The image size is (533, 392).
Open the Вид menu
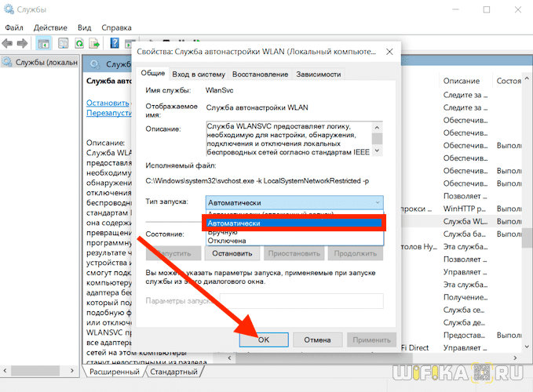tap(84, 27)
